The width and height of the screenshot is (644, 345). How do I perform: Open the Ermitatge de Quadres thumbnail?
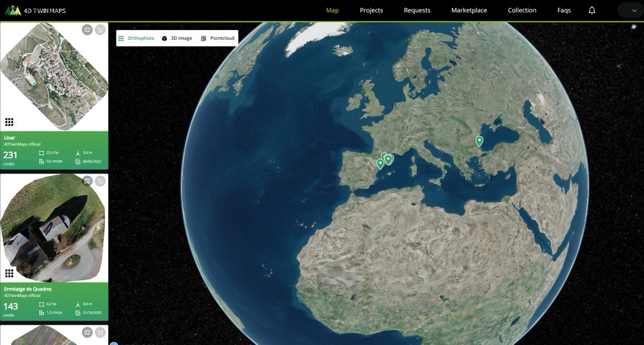[54, 228]
